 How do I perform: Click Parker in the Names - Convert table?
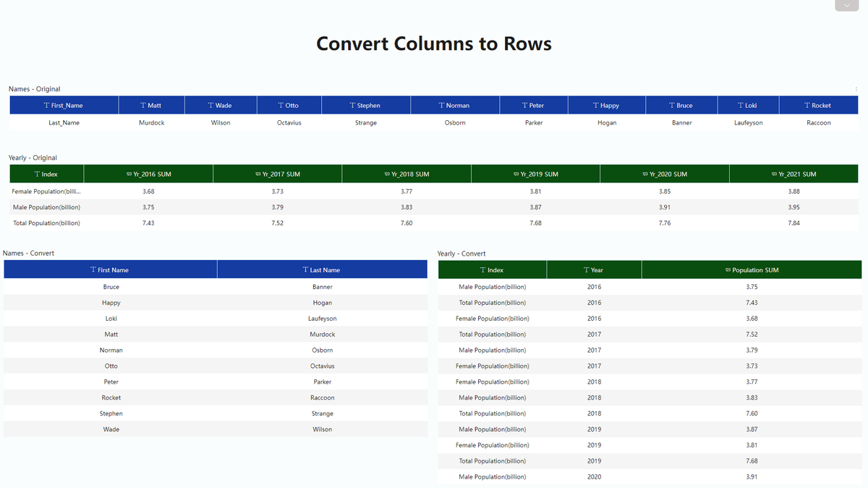pos(323,382)
